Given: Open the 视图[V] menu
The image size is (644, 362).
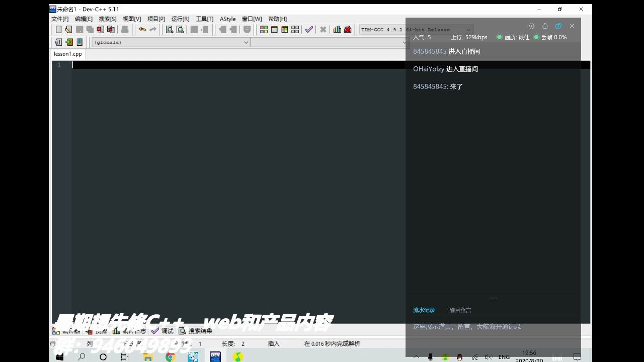Looking at the screenshot, I should click(132, 19).
